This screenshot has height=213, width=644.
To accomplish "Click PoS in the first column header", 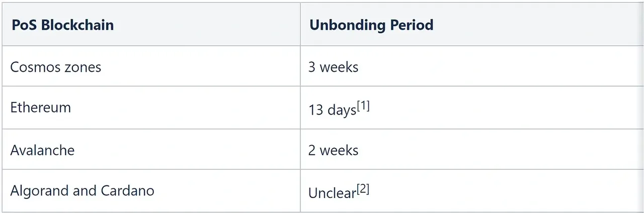I will tap(24, 25).
